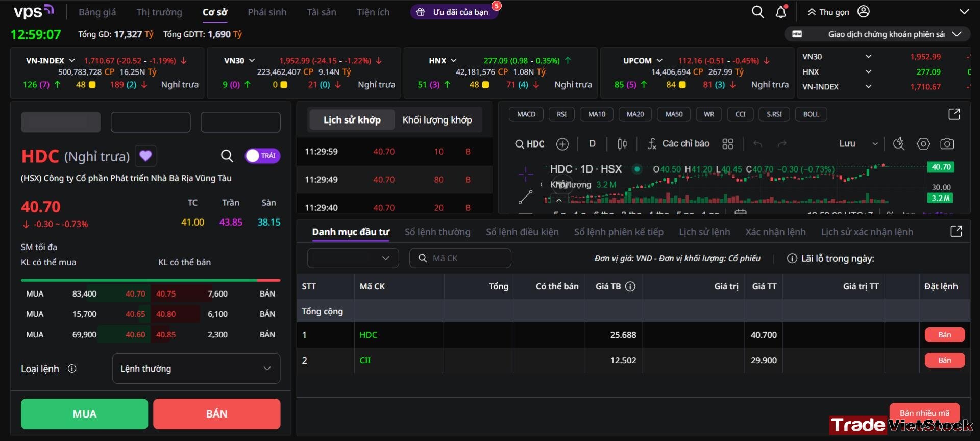Expand the Lệnh thường order type dropdown
Screen dimensions: 980x441
click(196, 369)
